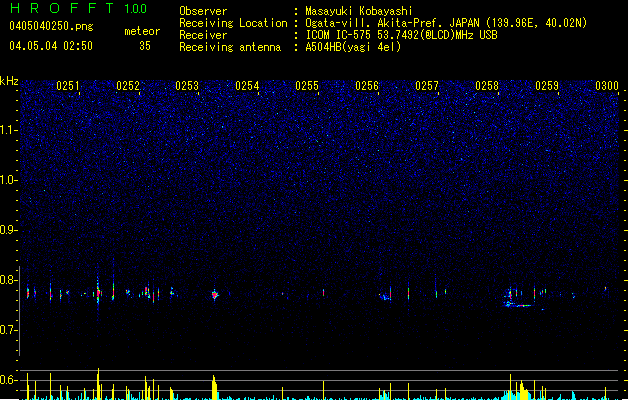Click the 0256 time marker
This screenshot has width=629, height=400.
367,86
